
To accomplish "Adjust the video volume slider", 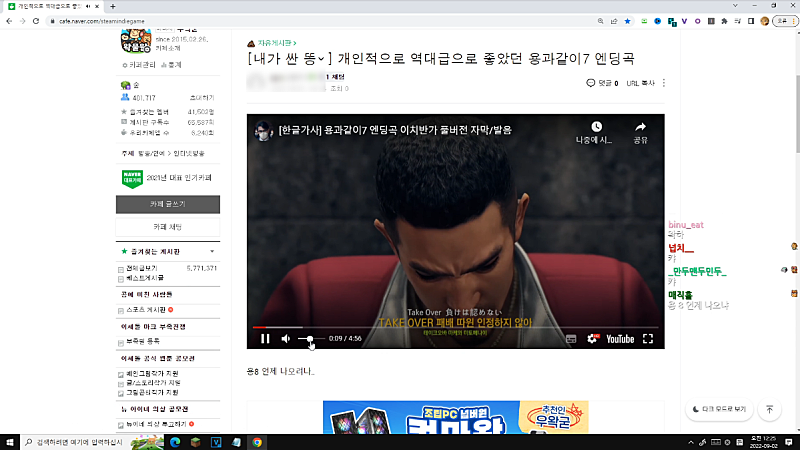I will [x=311, y=339].
